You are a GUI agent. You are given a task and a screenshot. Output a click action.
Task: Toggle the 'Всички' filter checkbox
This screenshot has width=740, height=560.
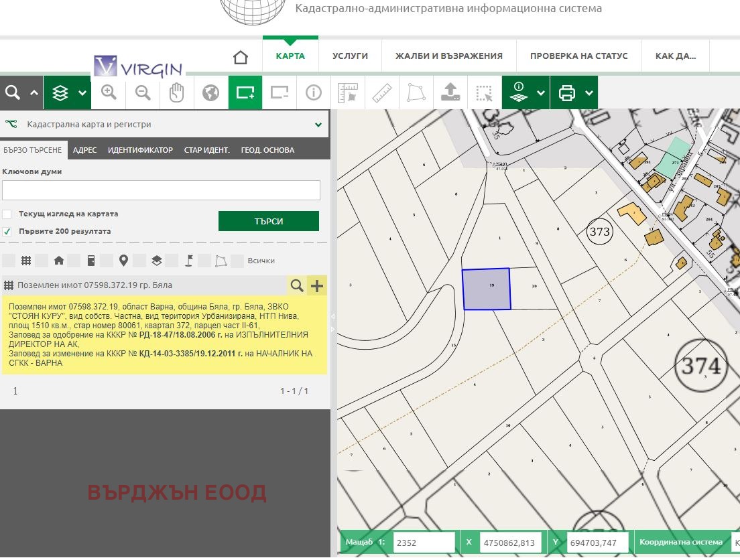pyautogui.click(x=237, y=261)
